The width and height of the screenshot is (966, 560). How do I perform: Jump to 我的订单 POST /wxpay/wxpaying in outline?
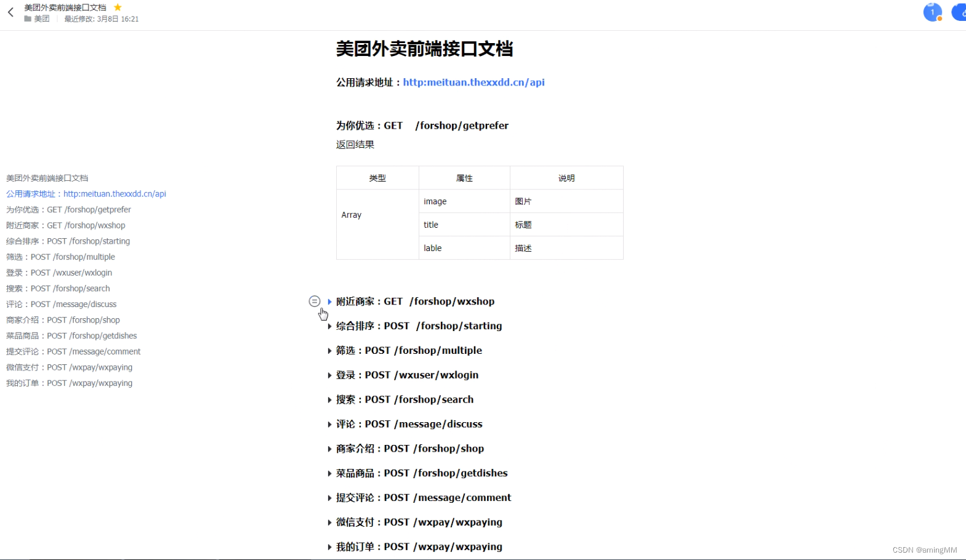pyautogui.click(x=70, y=383)
